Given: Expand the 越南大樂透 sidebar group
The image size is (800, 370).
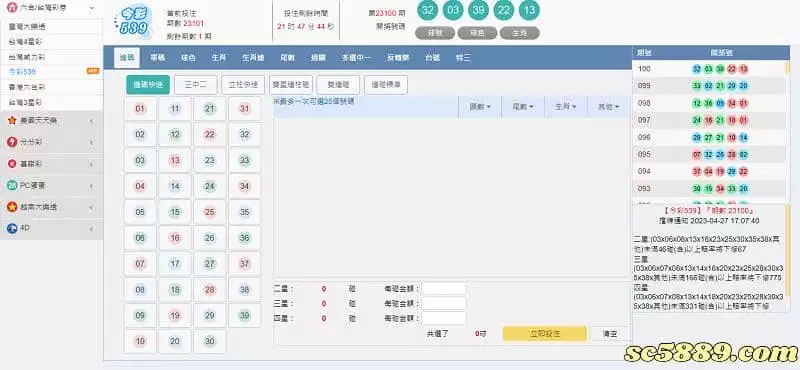Looking at the screenshot, I should point(51,207).
